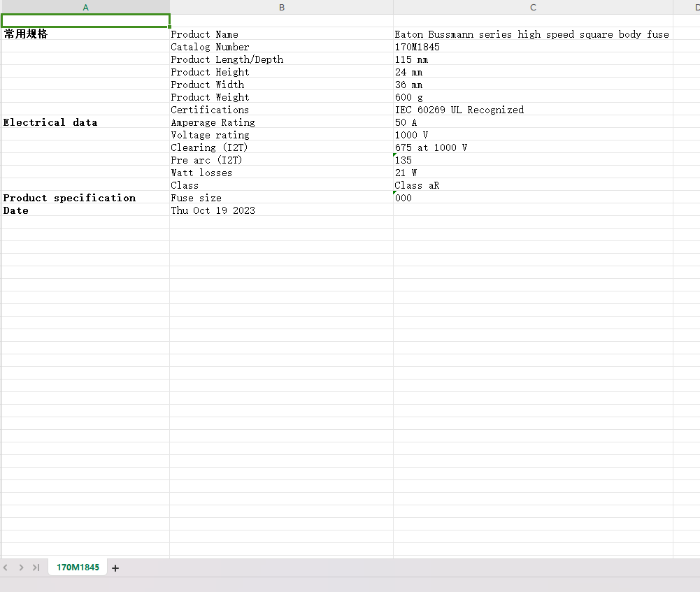700x592 pixels.
Task: Click the 'Fuse size' cell
Action: coord(282,198)
